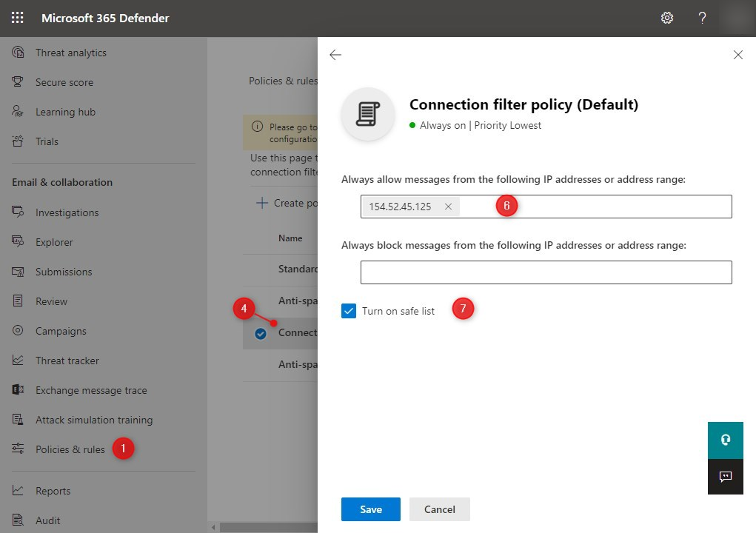
Task: Open the feedback chat icon
Action: pos(726,477)
